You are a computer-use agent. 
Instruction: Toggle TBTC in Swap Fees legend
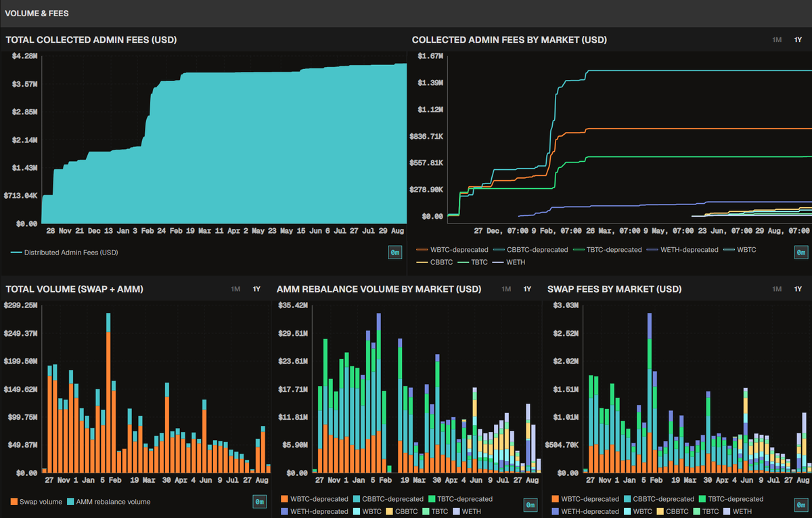[707, 511]
